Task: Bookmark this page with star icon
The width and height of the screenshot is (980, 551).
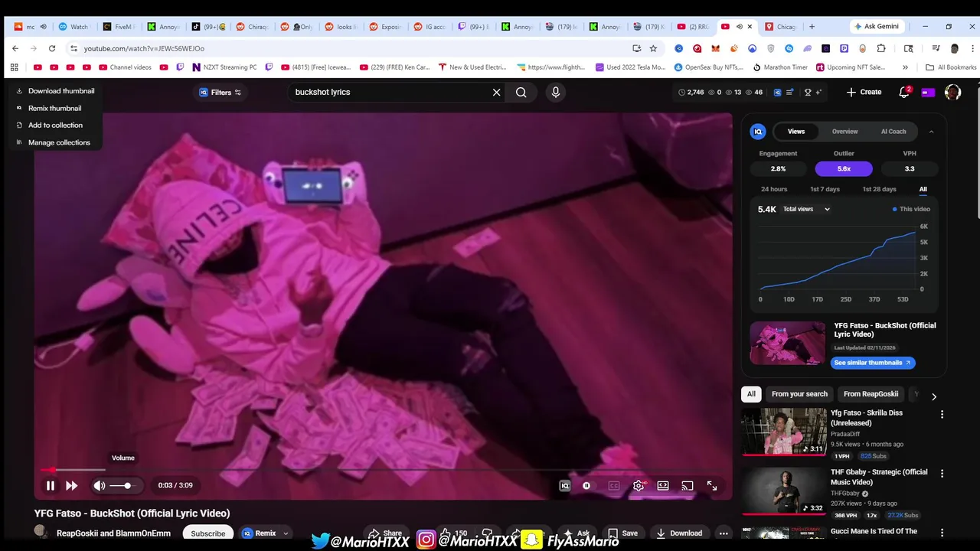Action: (653, 48)
